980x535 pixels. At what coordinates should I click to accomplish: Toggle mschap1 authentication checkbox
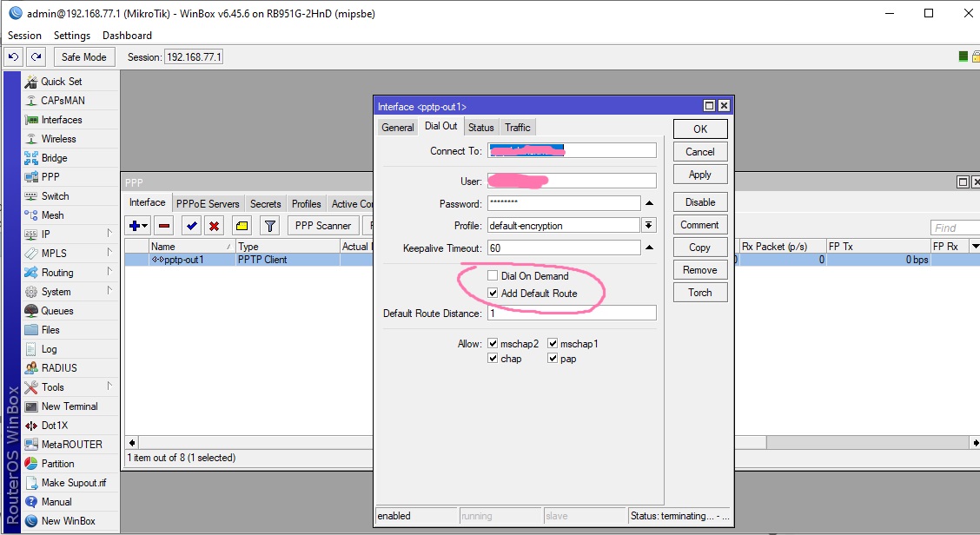[x=553, y=343]
